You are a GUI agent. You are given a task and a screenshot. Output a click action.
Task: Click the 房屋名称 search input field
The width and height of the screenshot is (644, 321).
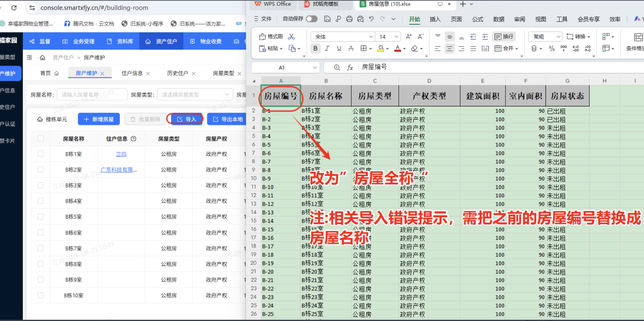(x=92, y=94)
